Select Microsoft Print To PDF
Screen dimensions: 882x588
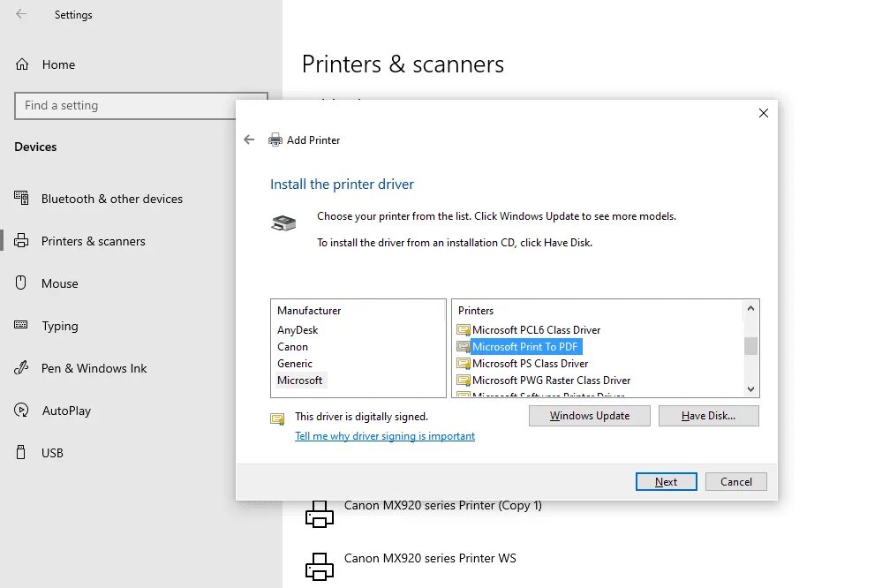coord(525,347)
